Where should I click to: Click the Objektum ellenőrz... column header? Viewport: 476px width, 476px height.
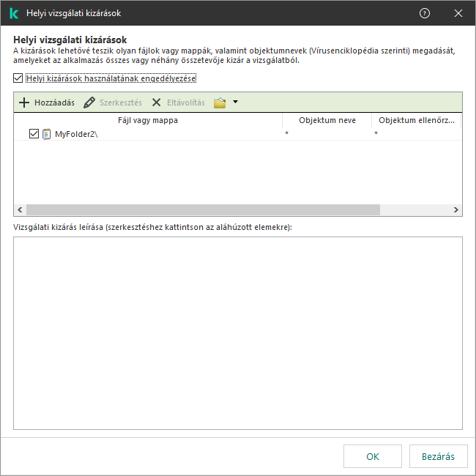pos(416,120)
